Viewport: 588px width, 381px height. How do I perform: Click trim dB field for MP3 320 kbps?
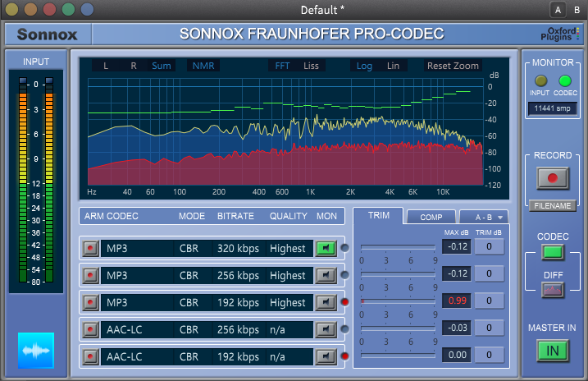pyautogui.click(x=489, y=246)
